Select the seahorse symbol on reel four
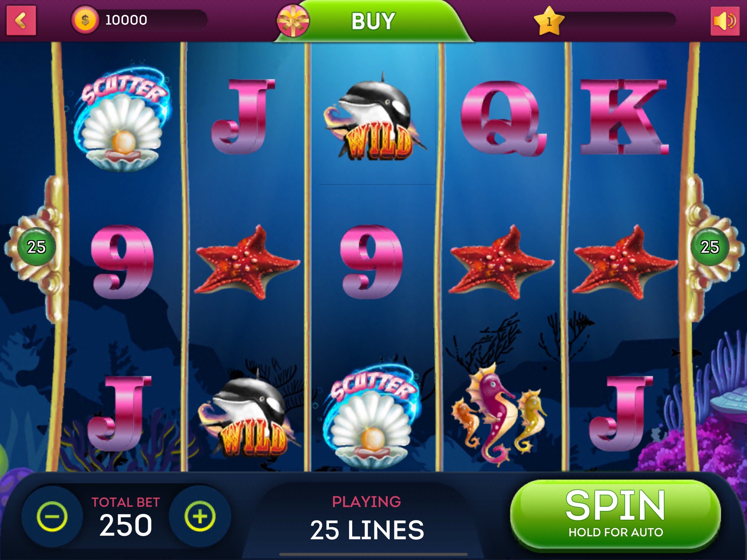 (x=498, y=415)
